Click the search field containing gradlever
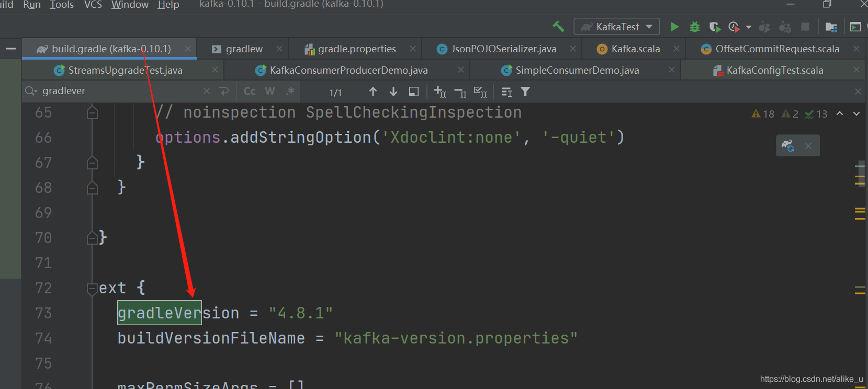This screenshot has height=389, width=868. pos(120,91)
